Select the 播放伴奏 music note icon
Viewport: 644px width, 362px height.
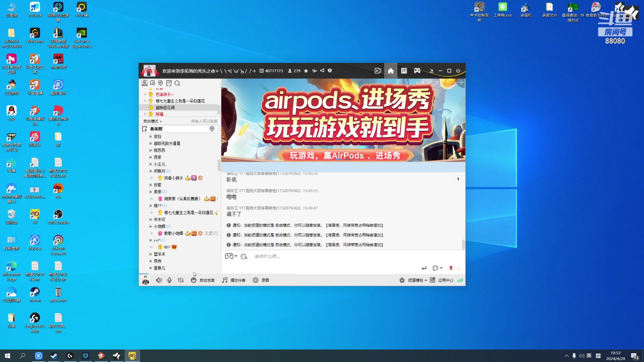pos(224,280)
